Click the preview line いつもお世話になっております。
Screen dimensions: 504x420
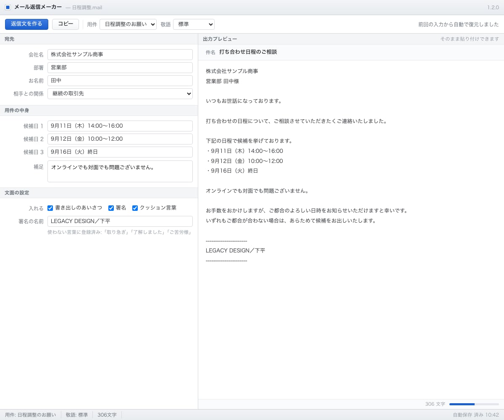(244, 101)
